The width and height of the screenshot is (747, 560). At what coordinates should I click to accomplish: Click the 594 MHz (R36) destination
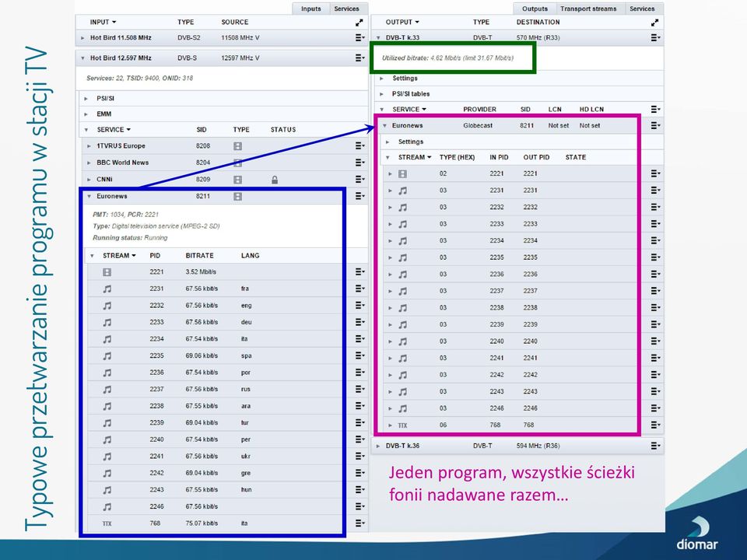click(x=538, y=446)
